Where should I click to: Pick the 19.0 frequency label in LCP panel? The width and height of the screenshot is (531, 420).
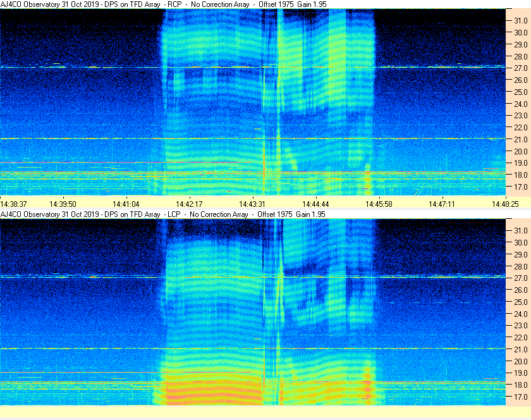click(521, 373)
